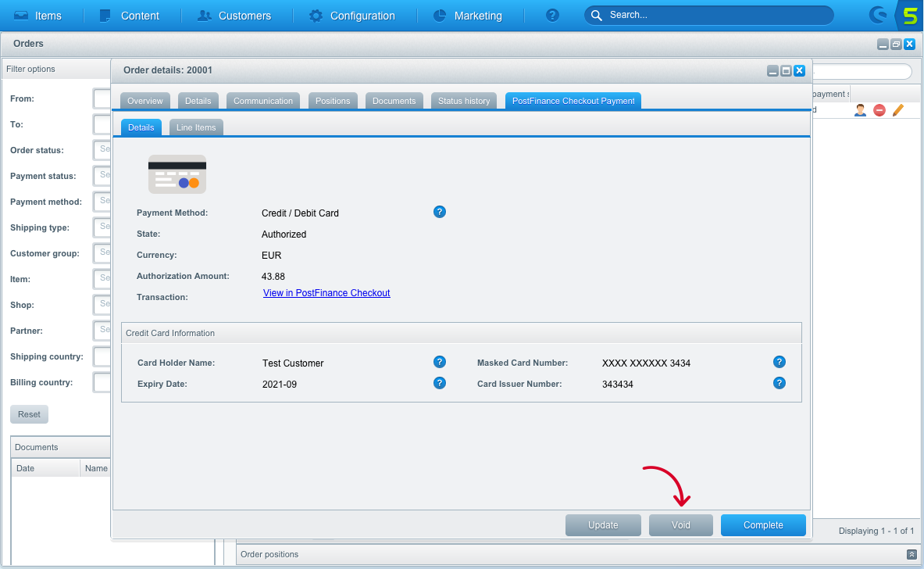Open the Shipping country filter field
The height and width of the screenshot is (569, 924).
pos(102,356)
